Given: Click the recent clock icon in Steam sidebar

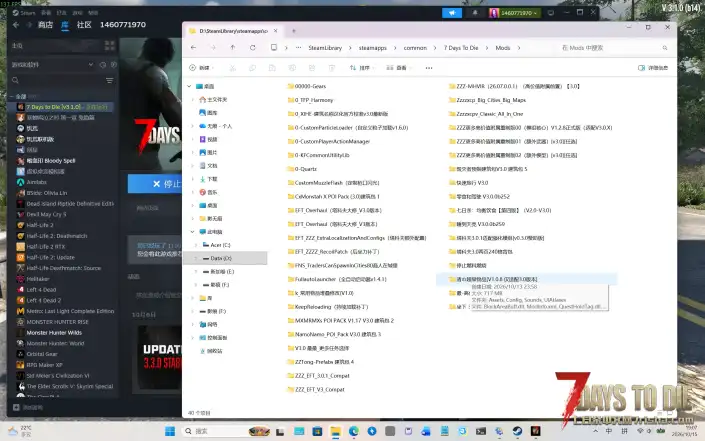Looking at the screenshot, I should pyautogui.click(x=103, y=65).
